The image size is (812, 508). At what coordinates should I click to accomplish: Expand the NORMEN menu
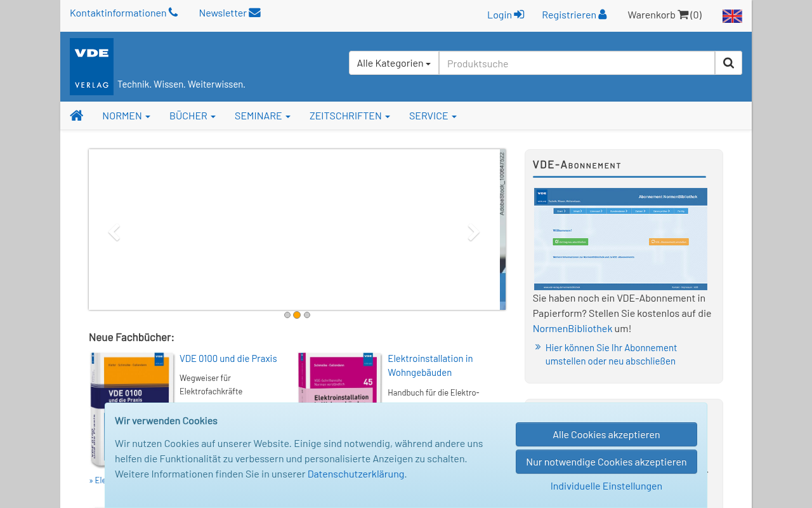126,116
